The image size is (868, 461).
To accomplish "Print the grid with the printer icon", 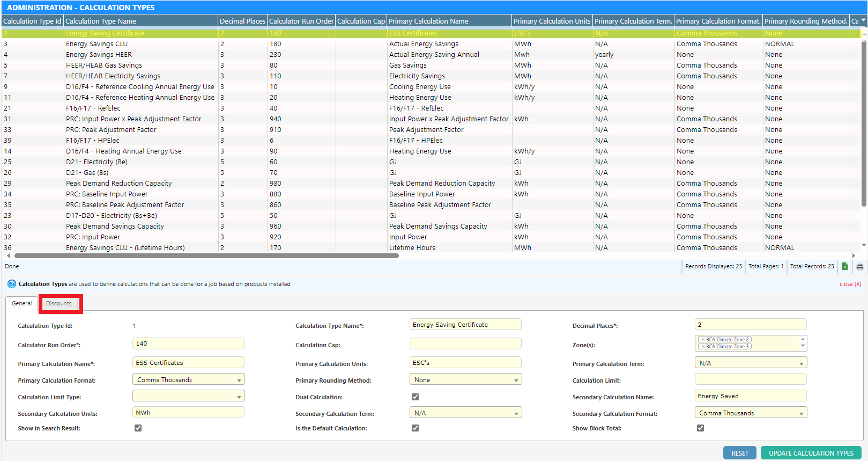I will pos(860,266).
